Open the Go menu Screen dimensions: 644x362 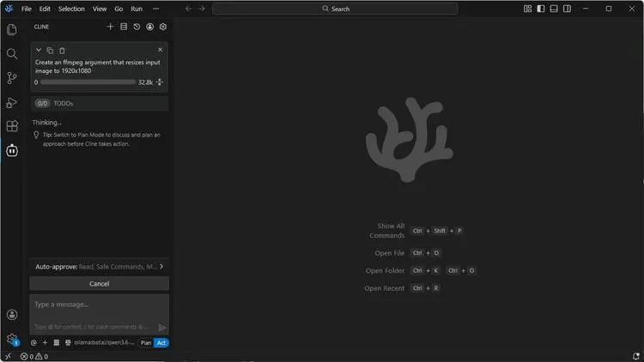(x=118, y=9)
